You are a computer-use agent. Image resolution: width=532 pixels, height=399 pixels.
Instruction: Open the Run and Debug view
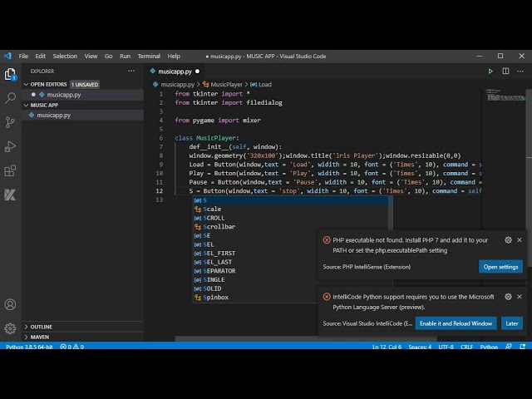click(x=10, y=146)
